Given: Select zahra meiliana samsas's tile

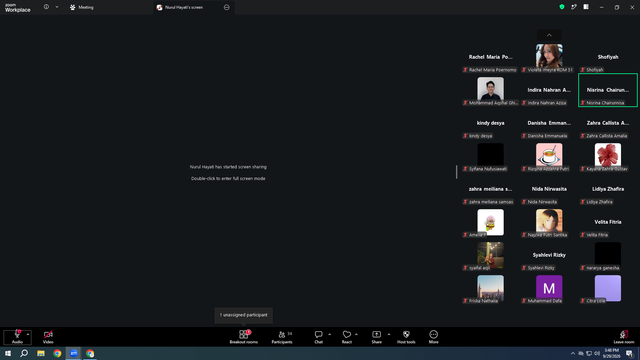Looking at the screenshot, I should (x=490, y=189).
